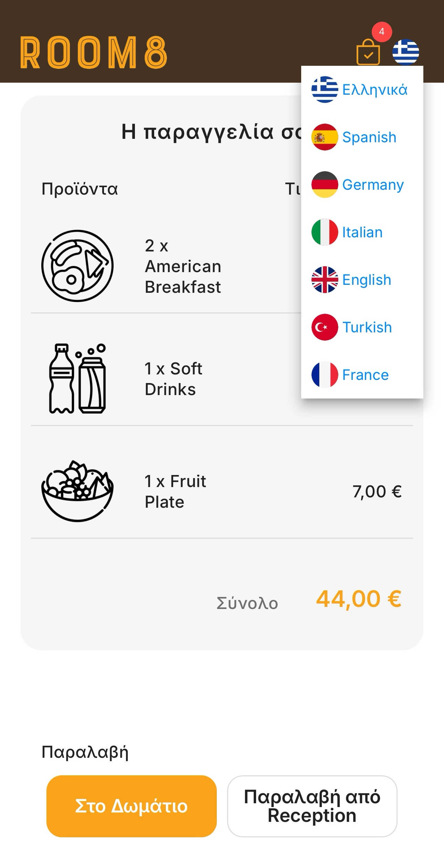Choose the Turkish language entry
Viewport: 444px width, 868px height.
(x=367, y=328)
